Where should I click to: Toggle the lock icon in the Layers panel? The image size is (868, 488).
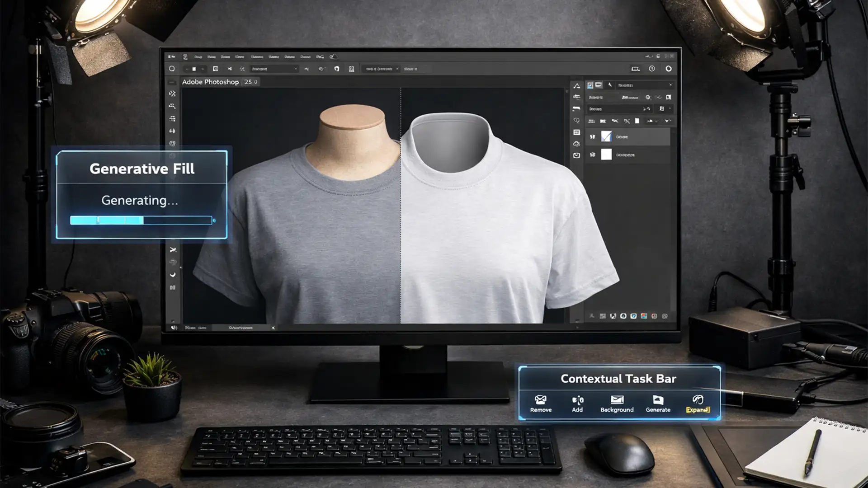637,121
